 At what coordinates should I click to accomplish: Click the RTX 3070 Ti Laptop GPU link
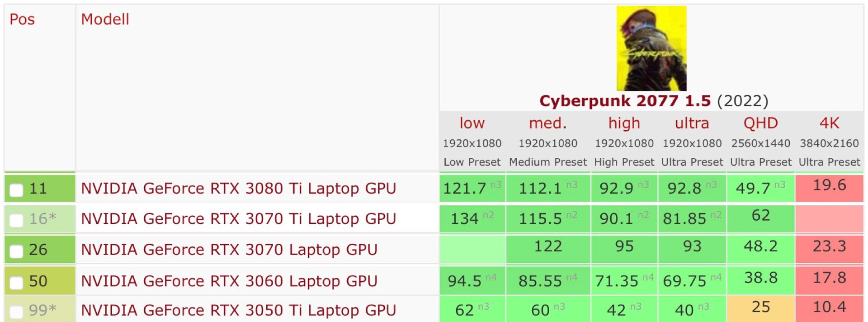238,219
